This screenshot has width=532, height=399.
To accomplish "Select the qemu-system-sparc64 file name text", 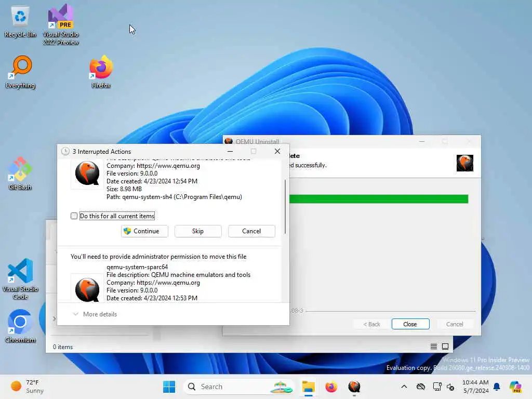I will (x=137, y=267).
